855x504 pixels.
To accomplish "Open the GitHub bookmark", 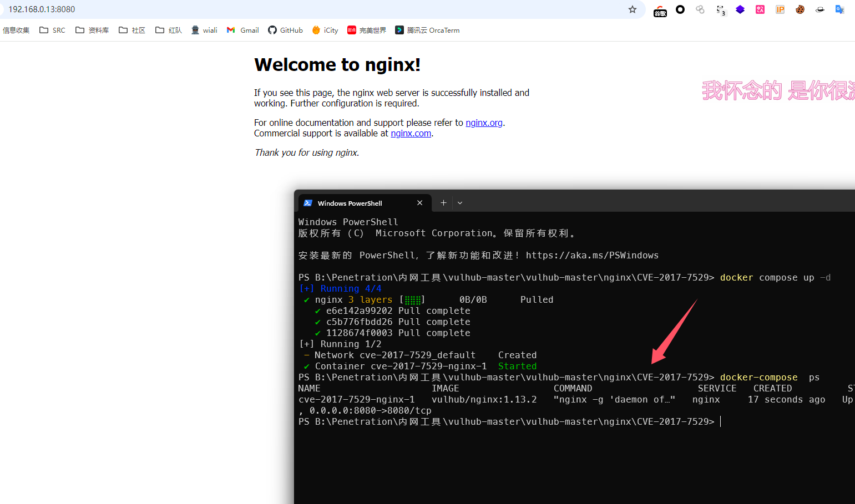I will tap(285, 30).
